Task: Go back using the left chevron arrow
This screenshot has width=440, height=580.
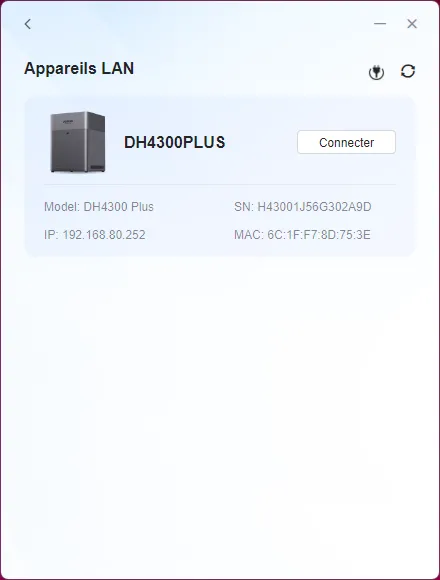Action: [28, 24]
